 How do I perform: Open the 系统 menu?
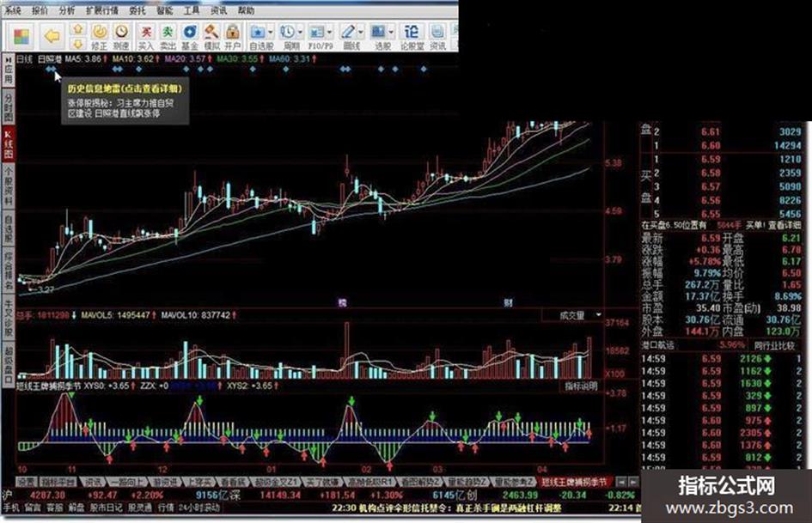(x=14, y=10)
